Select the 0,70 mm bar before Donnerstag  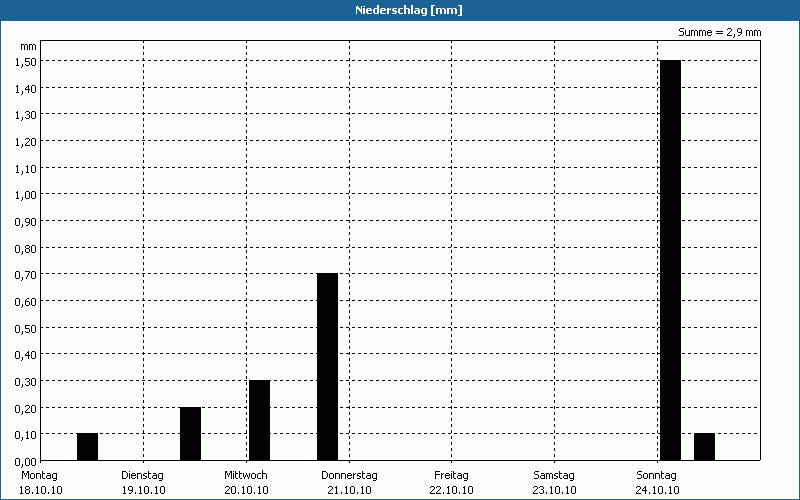point(328,367)
